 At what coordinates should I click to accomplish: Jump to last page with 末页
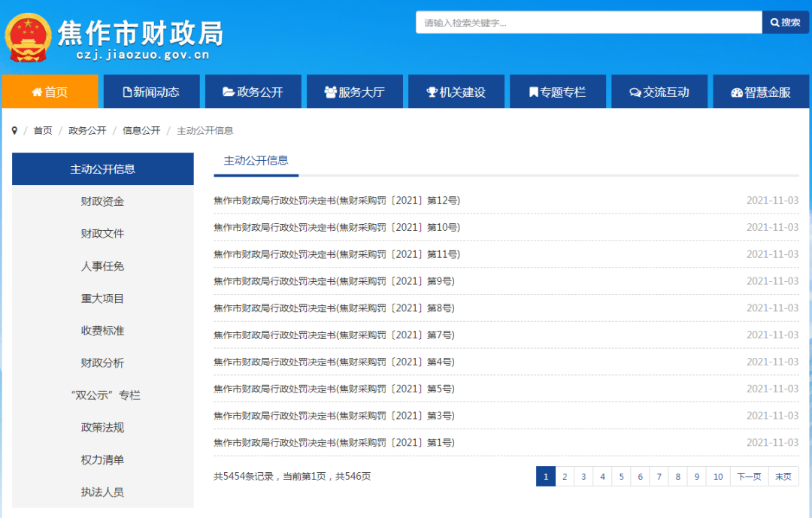click(783, 477)
